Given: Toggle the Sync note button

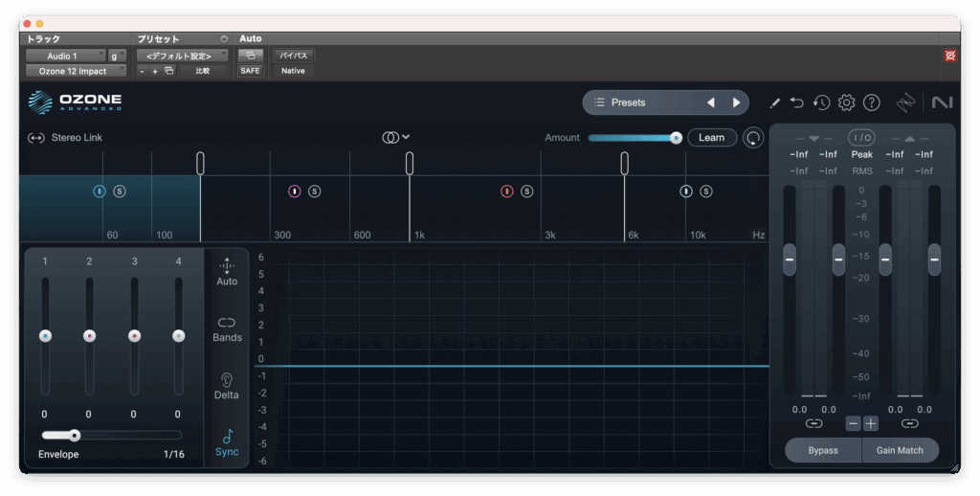Looking at the screenshot, I should click(227, 438).
